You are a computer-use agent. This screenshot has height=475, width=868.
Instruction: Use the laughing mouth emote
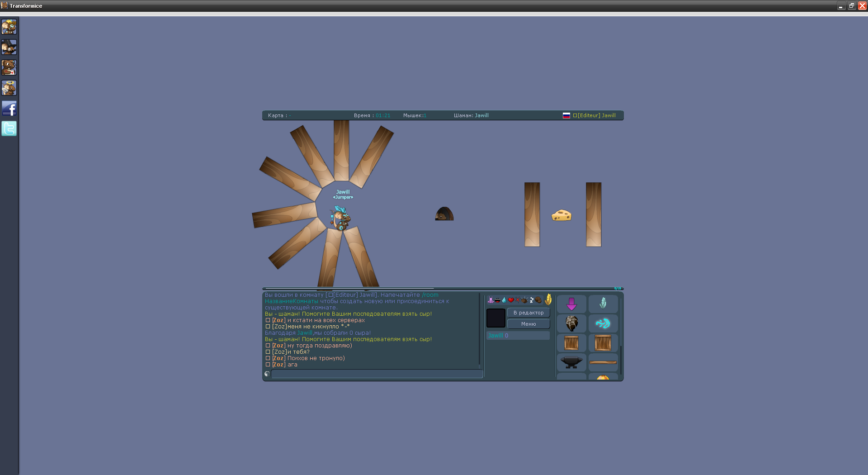coord(497,300)
